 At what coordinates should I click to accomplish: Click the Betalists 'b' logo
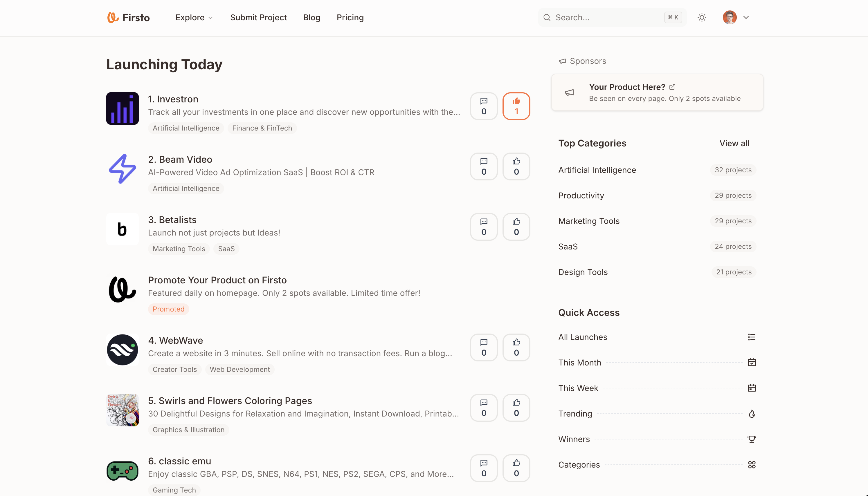click(x=123, y=229)
